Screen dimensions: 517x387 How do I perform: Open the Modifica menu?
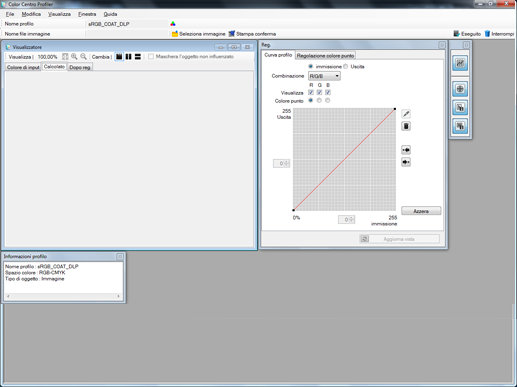click(31, 14)
